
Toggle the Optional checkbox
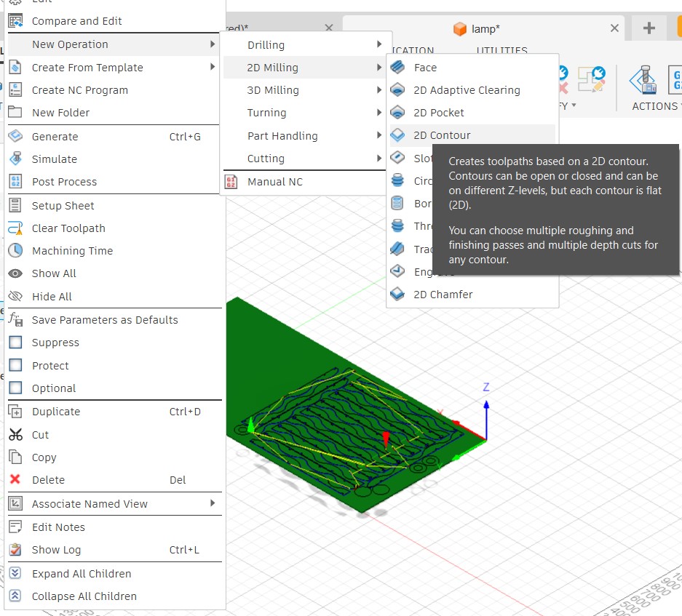[x=16, y=388]
